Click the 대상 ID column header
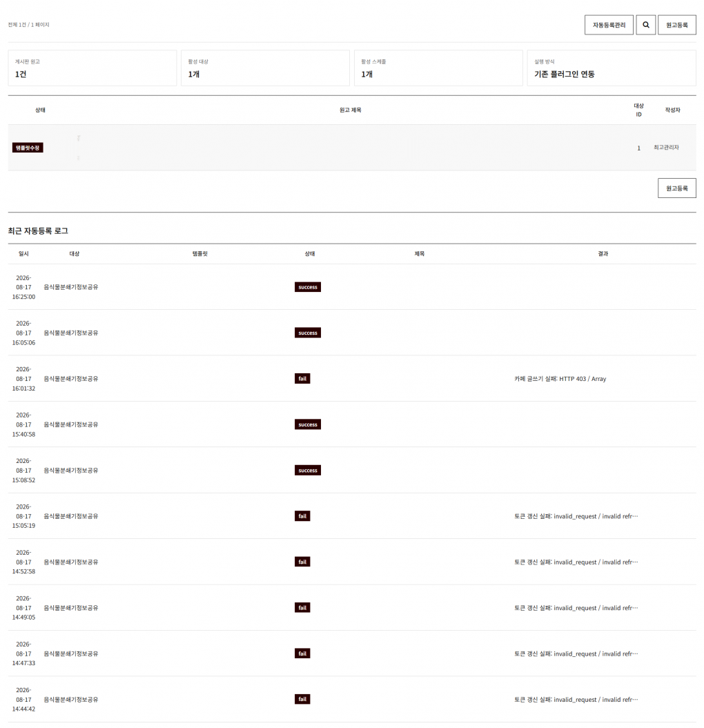 click(638, 110)
